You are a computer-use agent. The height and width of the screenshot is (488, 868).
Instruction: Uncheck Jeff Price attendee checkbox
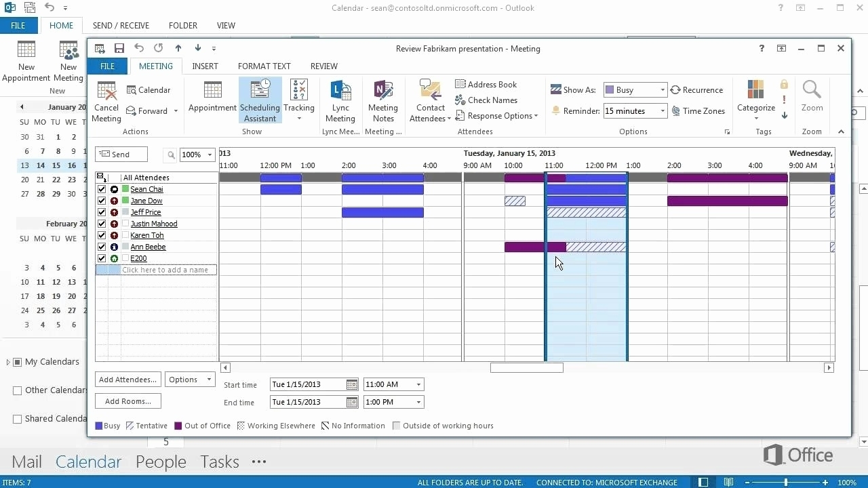[x=102, y=212]
